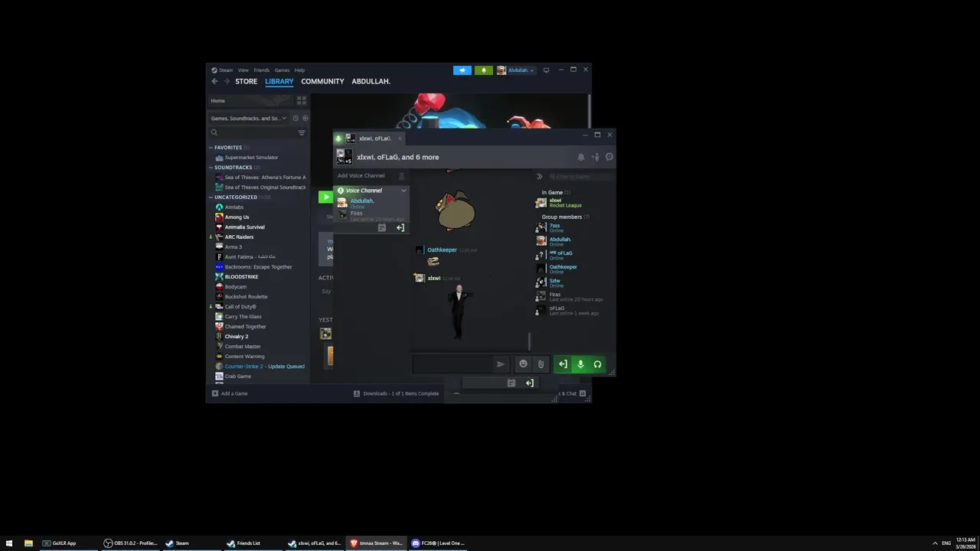Click Oathkeeper in group members list

pos(563,269)
